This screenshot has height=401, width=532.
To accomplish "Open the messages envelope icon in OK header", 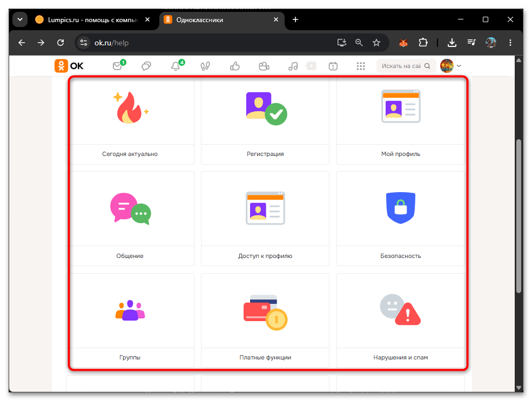I will pos(117,66).
